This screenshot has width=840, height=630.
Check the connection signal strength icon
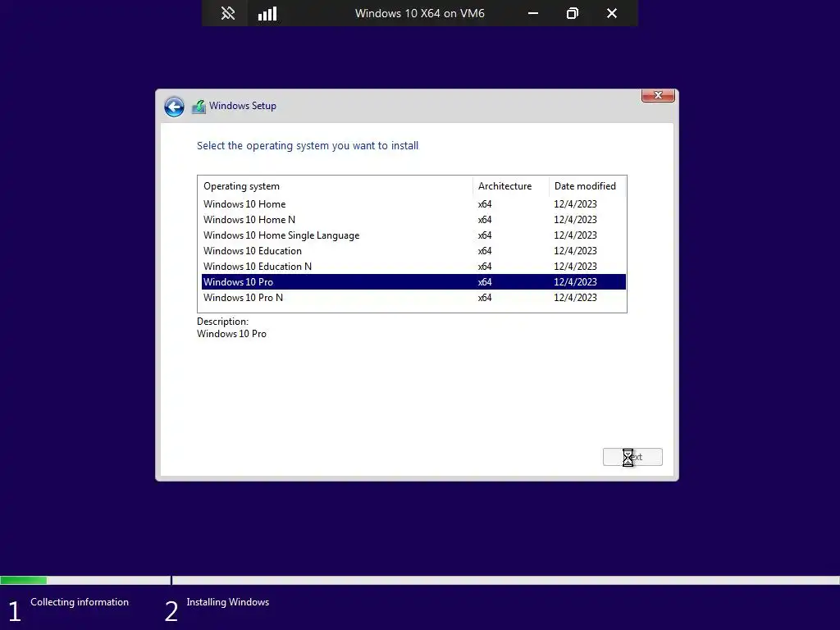pyautogui.click(x=267, y=13)
